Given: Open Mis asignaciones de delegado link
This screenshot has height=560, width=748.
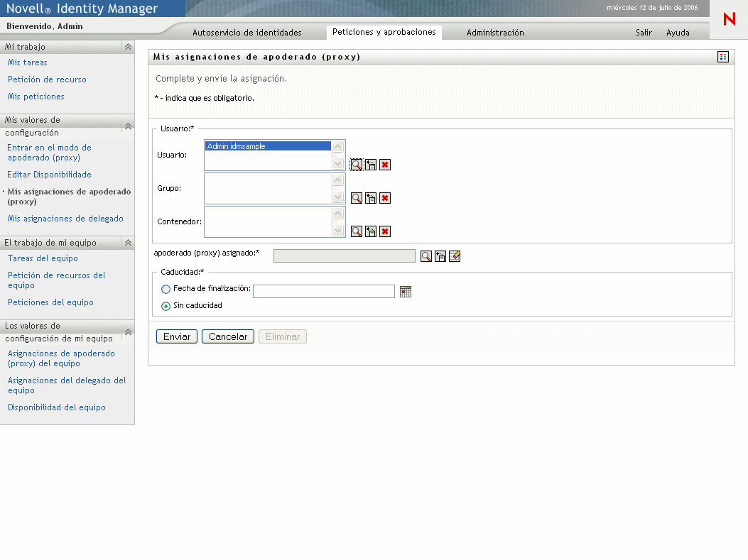Looking at the screenshot, I should [x=65, y=219].
